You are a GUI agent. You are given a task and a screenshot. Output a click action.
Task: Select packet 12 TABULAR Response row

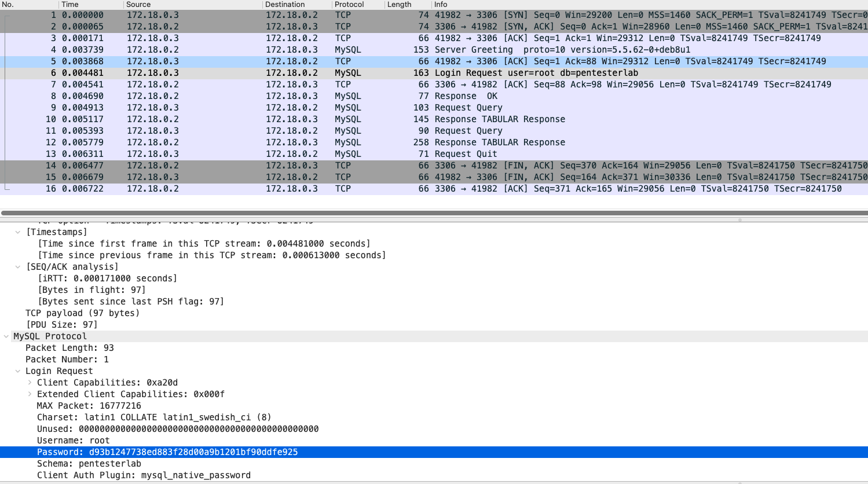434,142
